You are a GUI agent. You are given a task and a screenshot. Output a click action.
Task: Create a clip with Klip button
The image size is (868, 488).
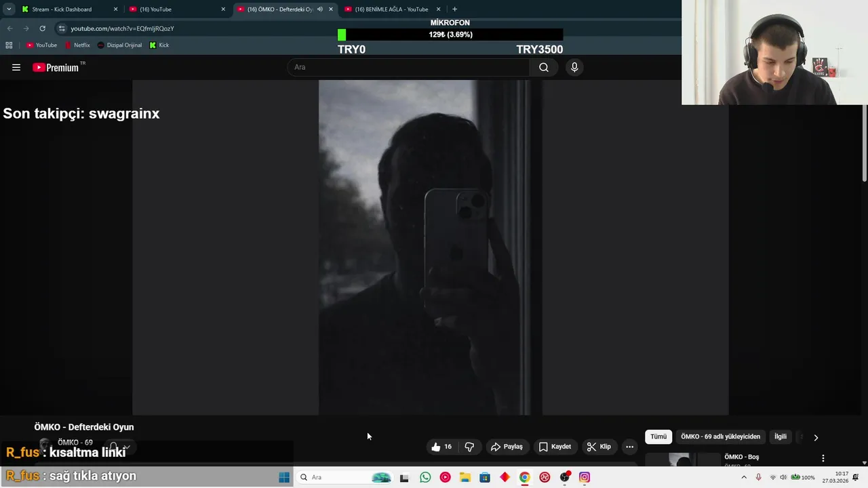tap(599, 447)
